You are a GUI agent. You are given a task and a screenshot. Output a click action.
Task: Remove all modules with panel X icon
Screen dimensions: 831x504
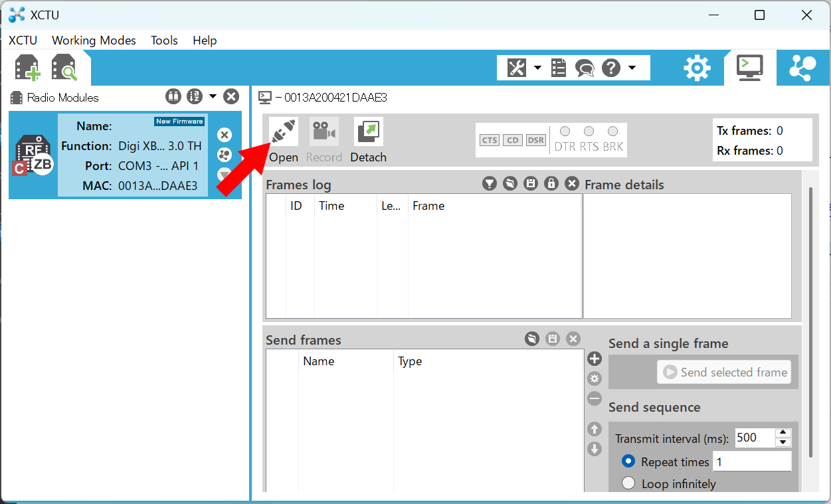tap(231, 97)
